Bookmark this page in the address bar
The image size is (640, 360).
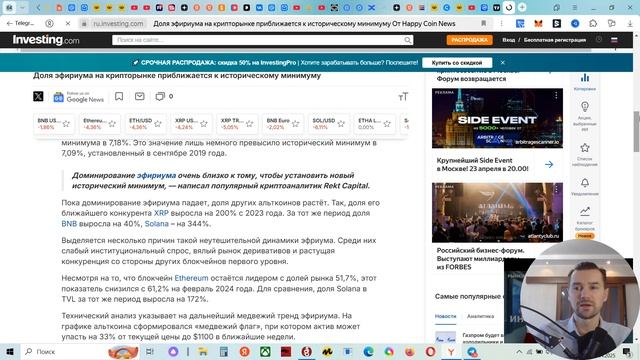pos(484,24)
